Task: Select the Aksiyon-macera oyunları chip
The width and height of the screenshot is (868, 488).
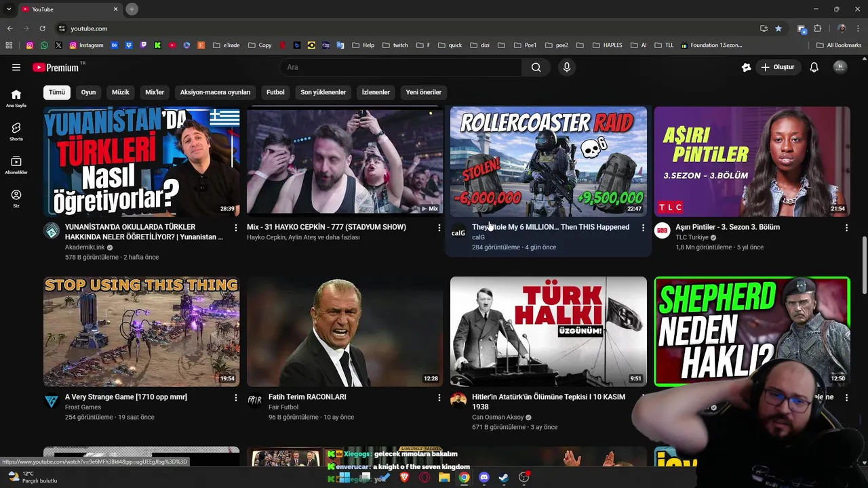Action: click(x=215, y=92)
